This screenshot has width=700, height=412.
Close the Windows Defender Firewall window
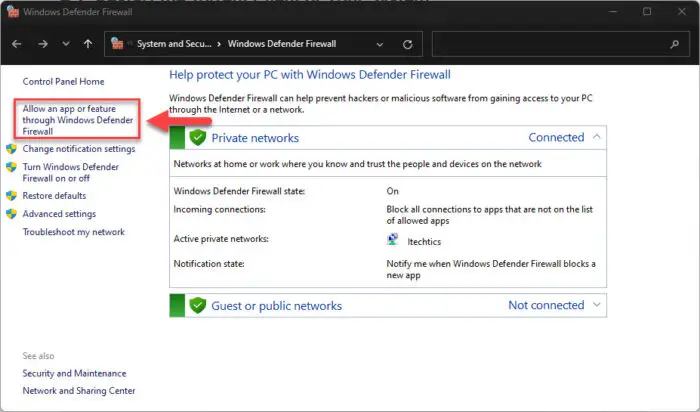pyautogui.click(x=682, y=12)
